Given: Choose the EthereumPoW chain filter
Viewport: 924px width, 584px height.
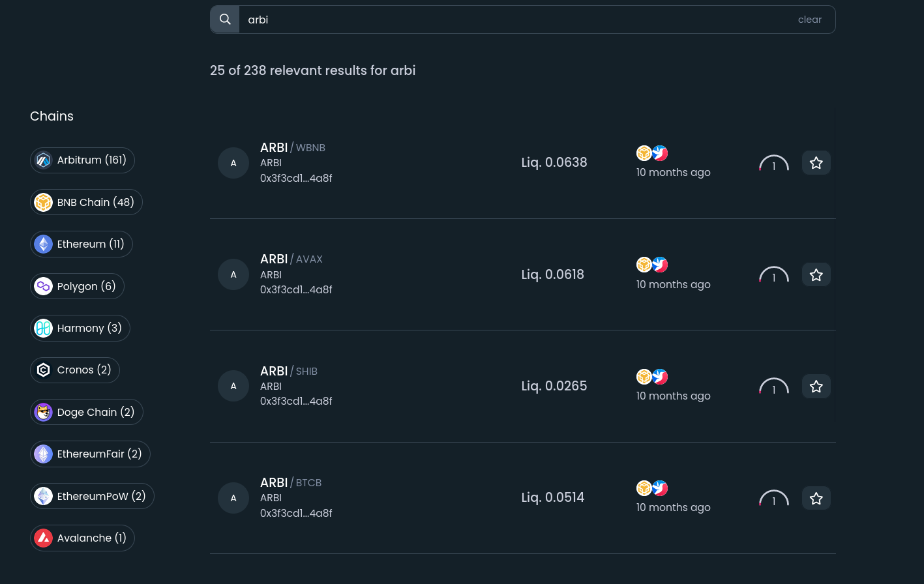Looking at the screenshot, I should tap(92, 497).
